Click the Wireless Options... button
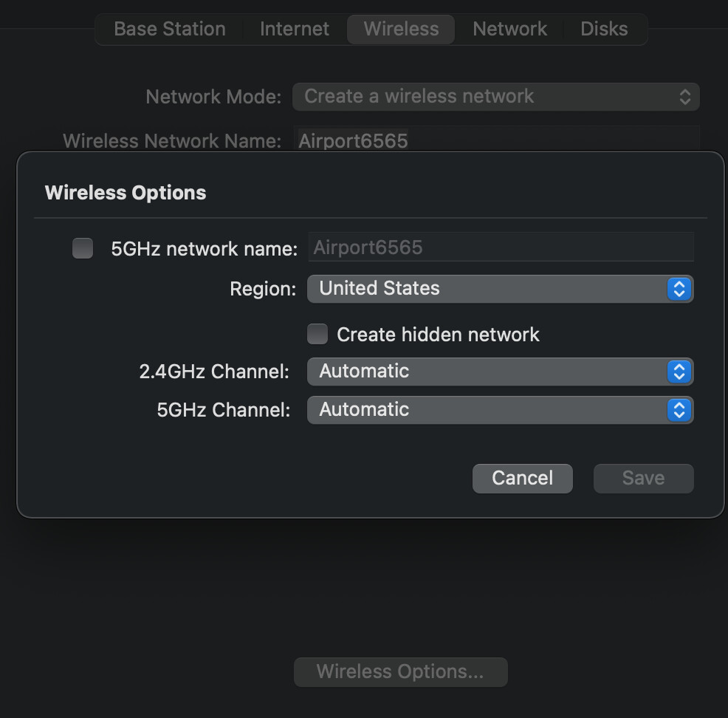728x718 pixels. point(401,671)
